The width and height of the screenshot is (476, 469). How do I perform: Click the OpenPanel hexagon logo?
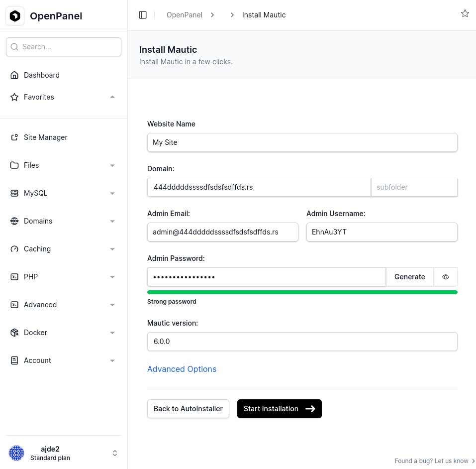(15, 16)
